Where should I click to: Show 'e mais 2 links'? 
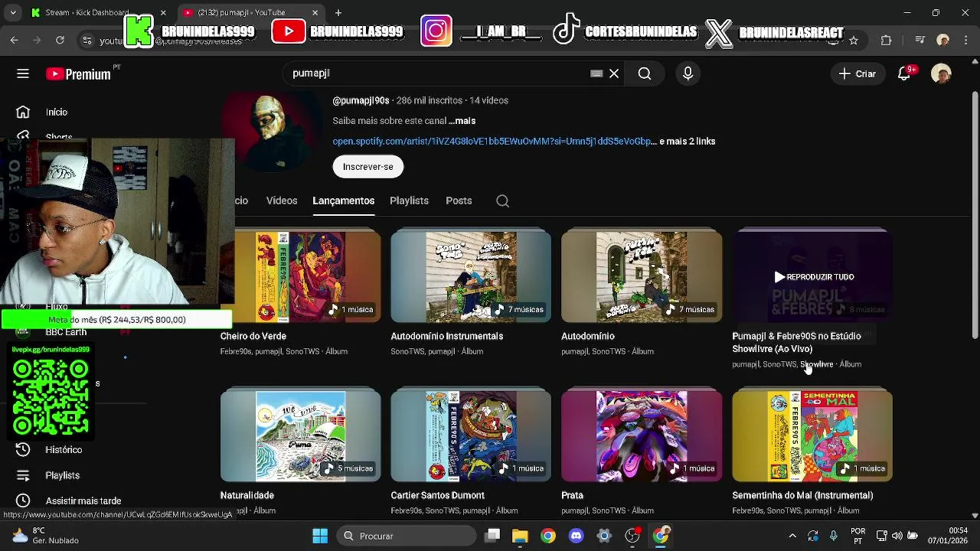pyautogui.click(x=687, y=142)
